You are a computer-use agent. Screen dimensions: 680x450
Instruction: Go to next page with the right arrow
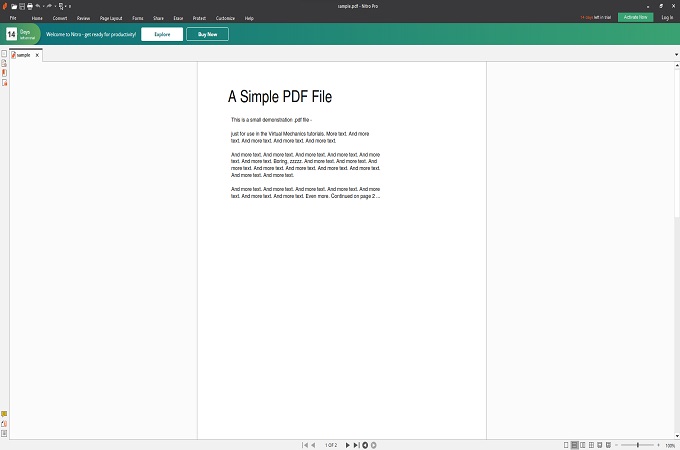pyautogui.click(x=347, y=445)
